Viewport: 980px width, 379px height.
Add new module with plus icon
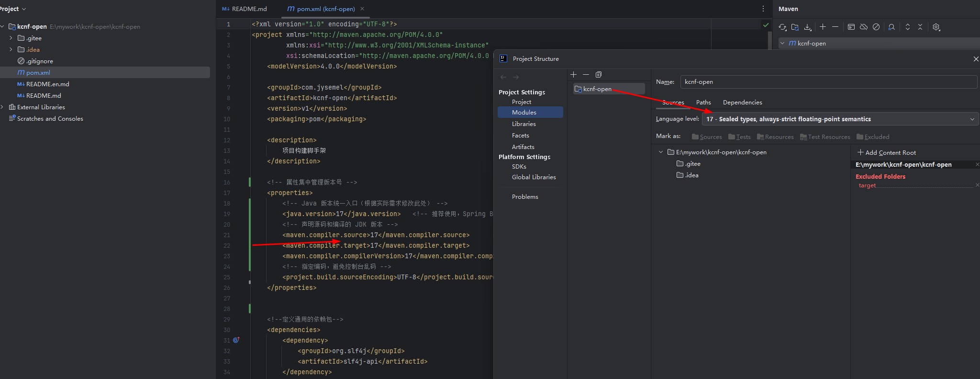[x=574, y=75]
